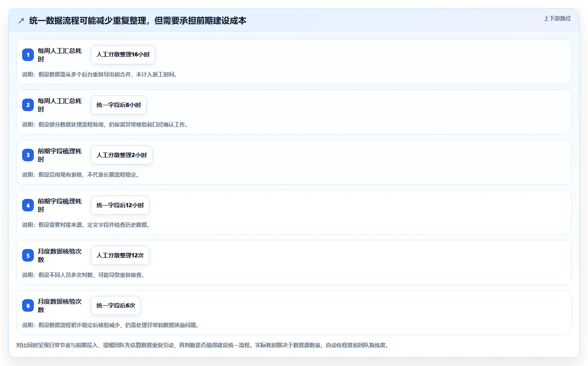Click the 人工分散整理16小时 chip

click(x=123, y=55)
